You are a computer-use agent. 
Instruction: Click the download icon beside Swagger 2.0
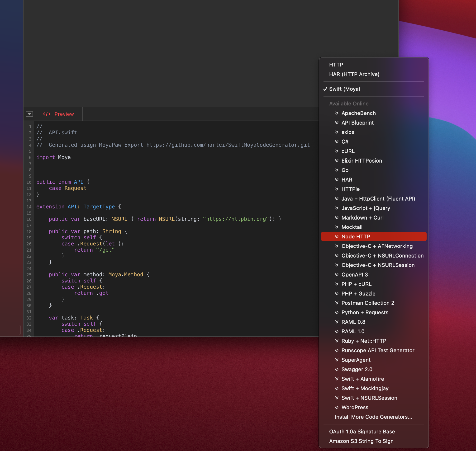(337, 369)
